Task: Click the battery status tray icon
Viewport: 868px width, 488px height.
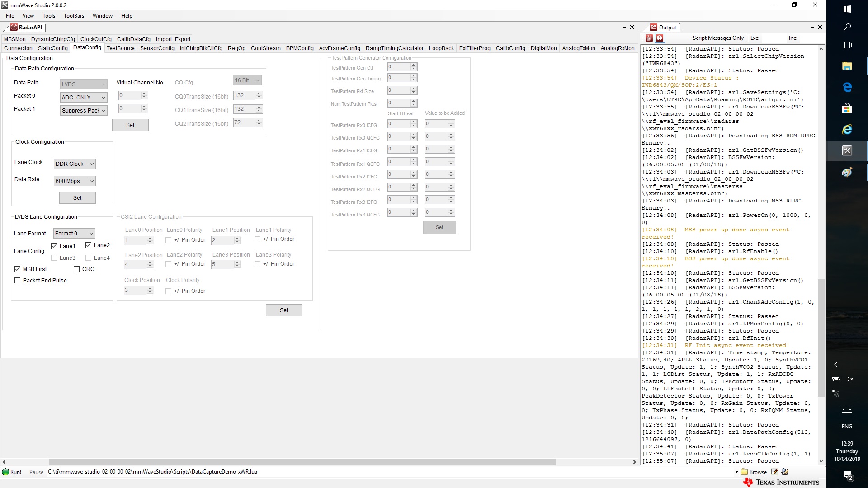Action: (836, 379)
